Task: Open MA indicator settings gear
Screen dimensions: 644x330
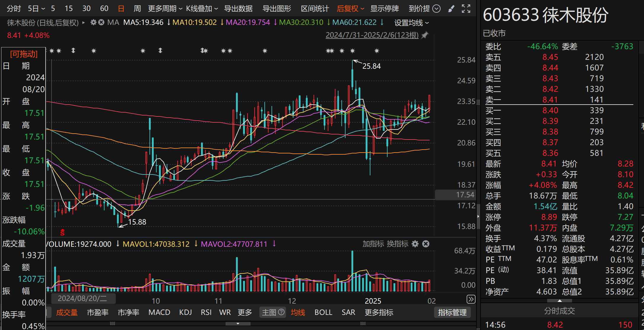Action: 94,22
